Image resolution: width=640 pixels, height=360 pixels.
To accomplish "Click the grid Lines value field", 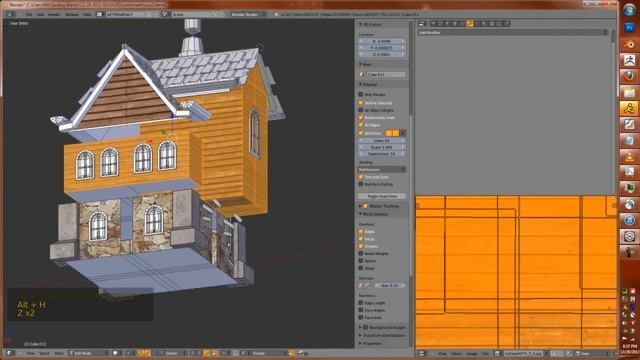I will point(382,140).
